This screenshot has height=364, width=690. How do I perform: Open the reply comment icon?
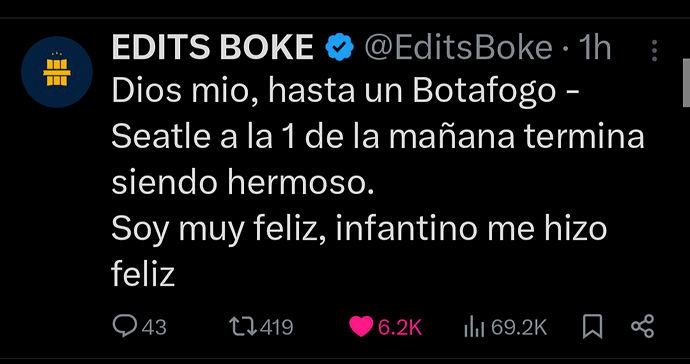125,326
